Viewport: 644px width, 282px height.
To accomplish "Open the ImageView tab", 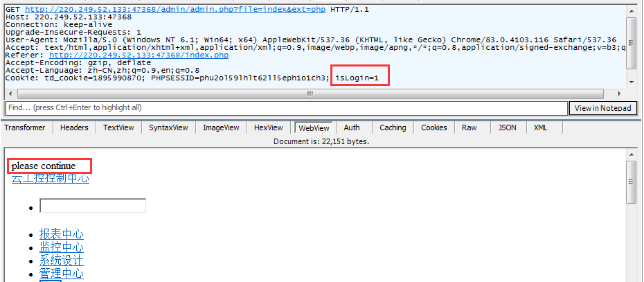I will pos(221,127).
